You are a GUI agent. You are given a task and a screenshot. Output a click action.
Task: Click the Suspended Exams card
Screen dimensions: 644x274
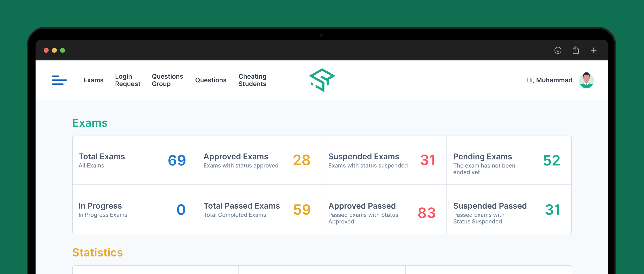point(384,160)
